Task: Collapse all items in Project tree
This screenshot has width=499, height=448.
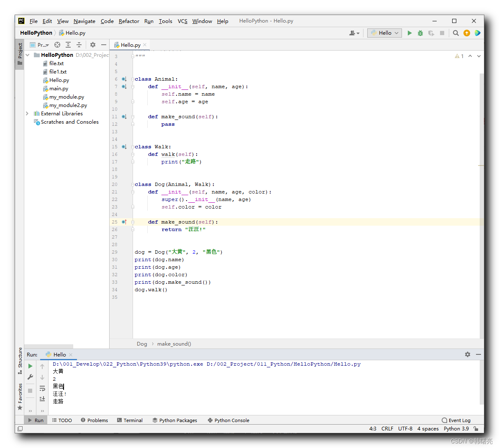Action: tap(79, 45)
